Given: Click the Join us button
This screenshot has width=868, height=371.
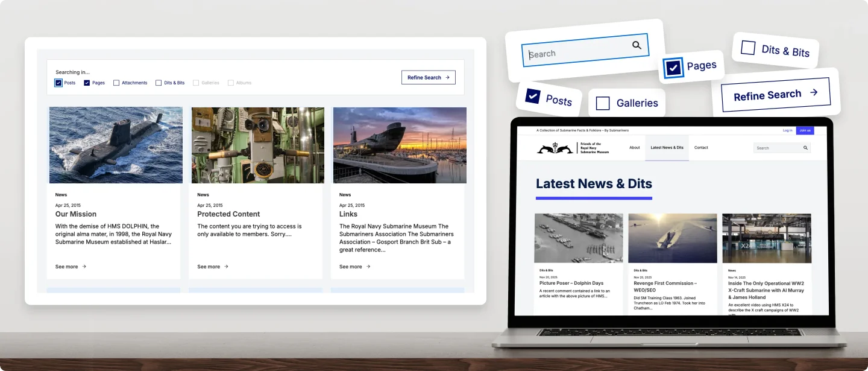Looking at the screenshot, I should click(805, 130).
